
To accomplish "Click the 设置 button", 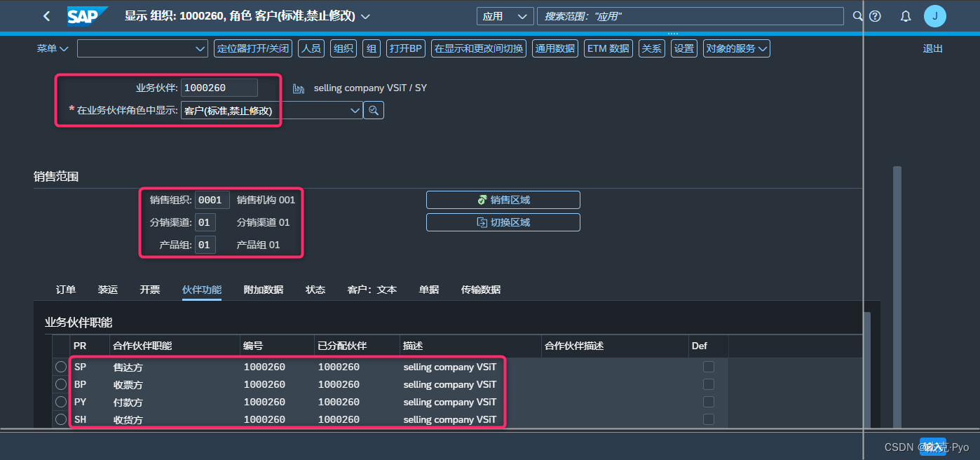I will click(684, 48).
